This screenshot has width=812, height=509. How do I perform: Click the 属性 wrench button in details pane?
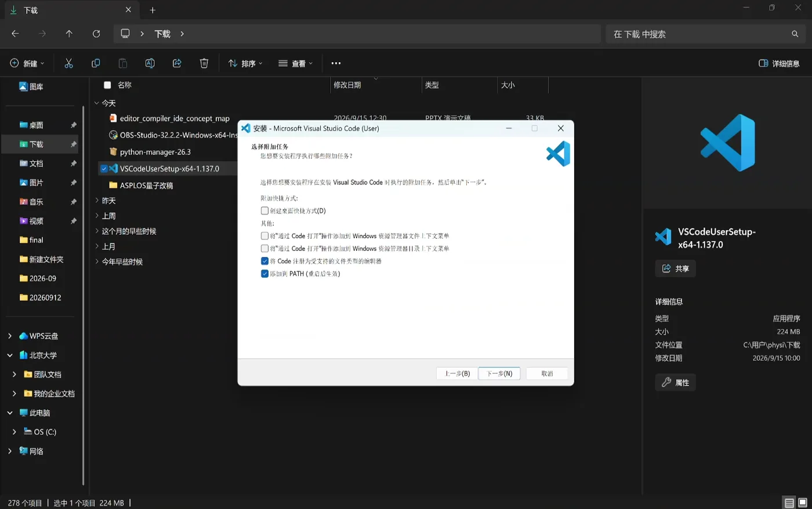[x=676, y=382]
